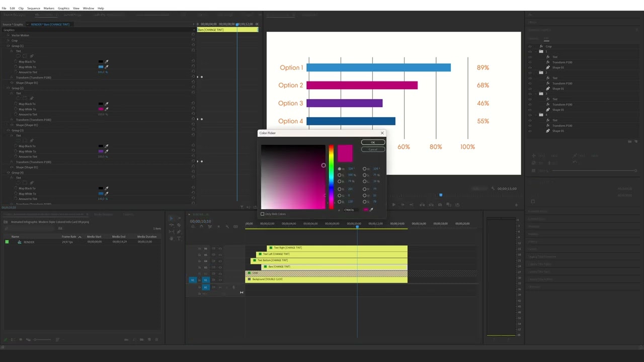This screenshot has width=644, height=362.
Task: Click the rainbow hue slider
Action: [x=331, y=176]
